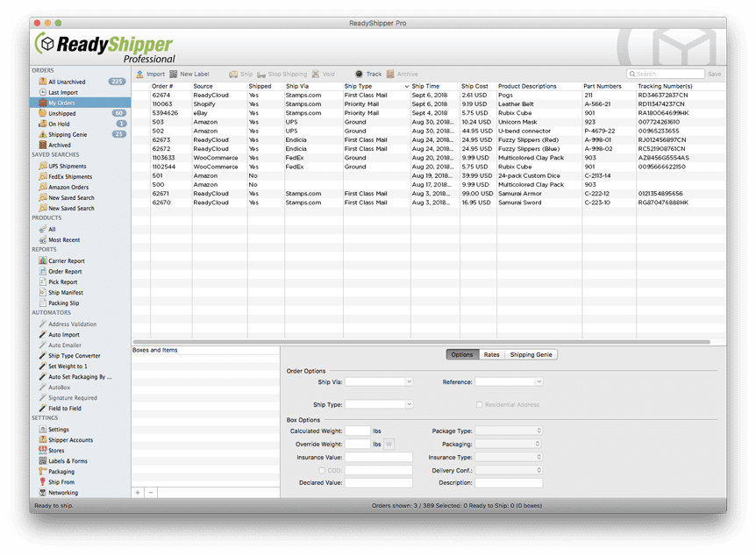Click the New Label QR icon

(x=173, y=74)
